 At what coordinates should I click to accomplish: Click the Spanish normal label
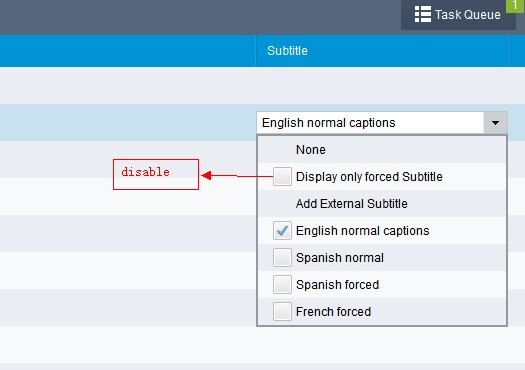[340, 258]
